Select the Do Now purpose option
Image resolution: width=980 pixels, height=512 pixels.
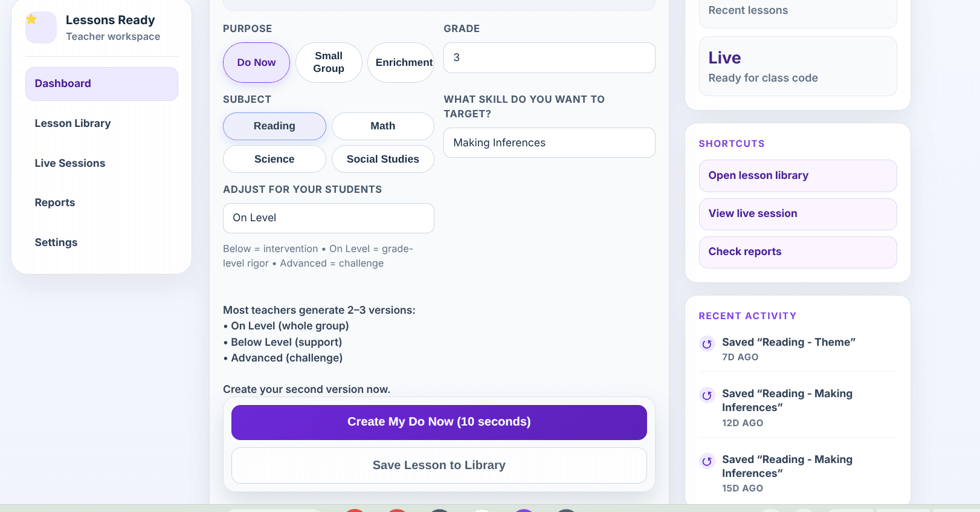[256, 62]
